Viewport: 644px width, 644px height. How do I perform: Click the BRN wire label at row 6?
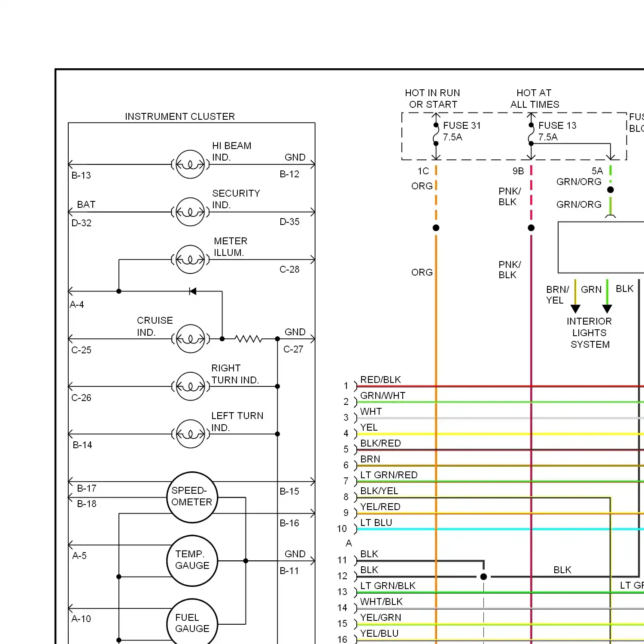[370, 459]
